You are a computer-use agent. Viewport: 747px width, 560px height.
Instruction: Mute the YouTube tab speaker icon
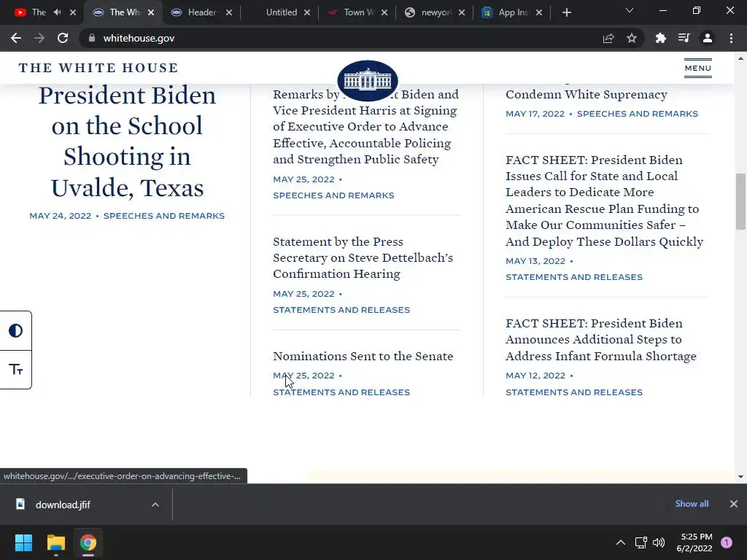58,12
